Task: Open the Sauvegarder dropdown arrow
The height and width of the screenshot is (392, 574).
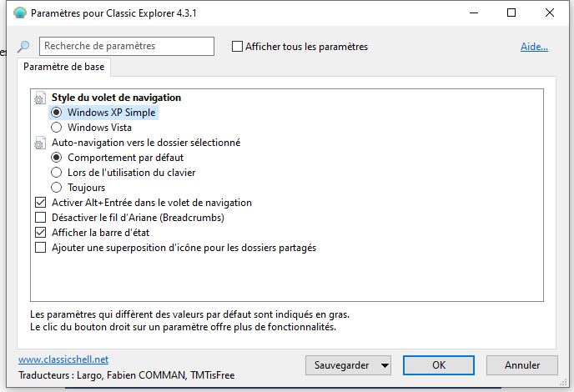Action: pyautogui.click(x=385, y=365)
